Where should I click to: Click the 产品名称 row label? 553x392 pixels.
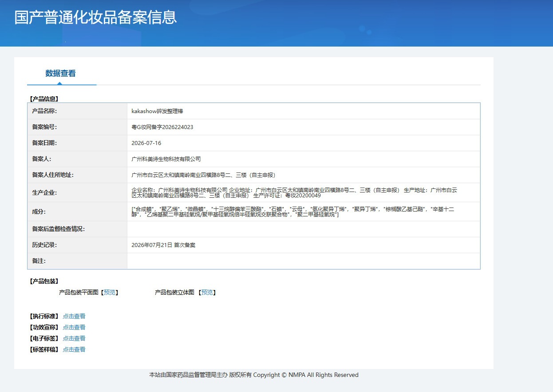(x=45, y=111)
